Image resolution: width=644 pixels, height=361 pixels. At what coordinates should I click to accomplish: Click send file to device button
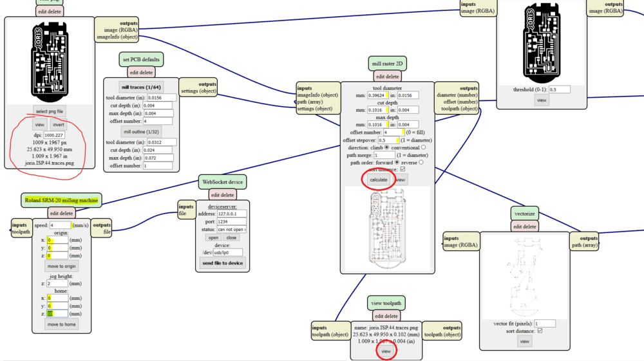point(223,263)
